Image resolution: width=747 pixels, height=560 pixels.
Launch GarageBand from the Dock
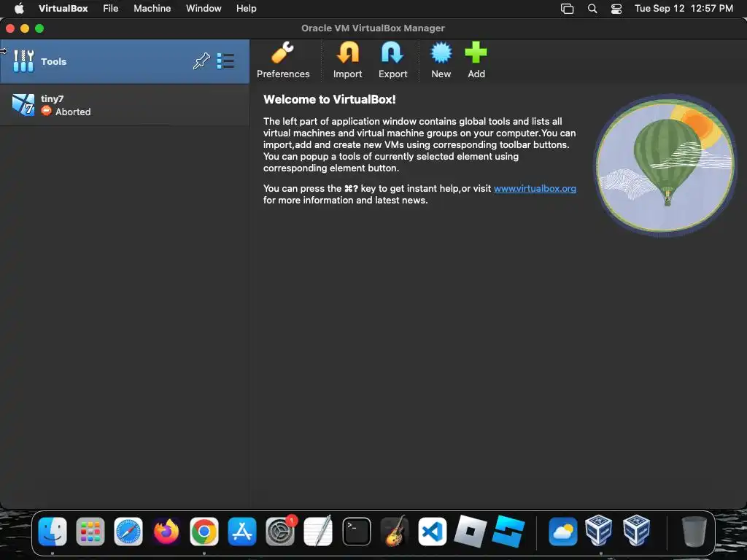[395, 532]
